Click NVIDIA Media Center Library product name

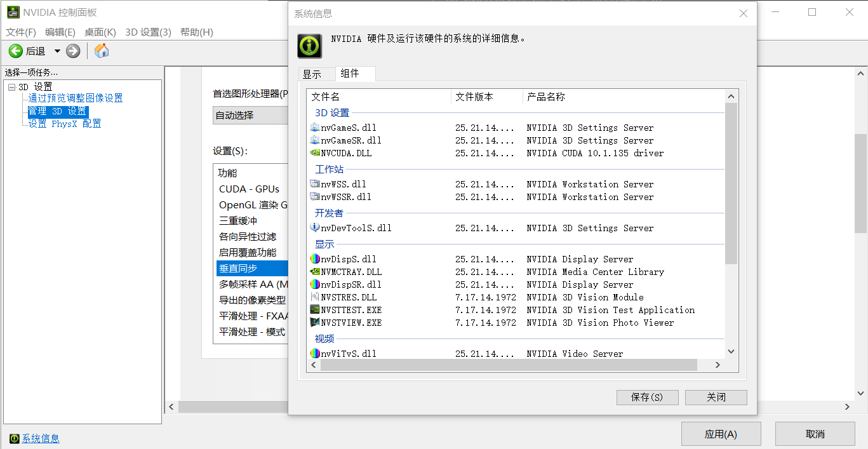tap(595, 272)
